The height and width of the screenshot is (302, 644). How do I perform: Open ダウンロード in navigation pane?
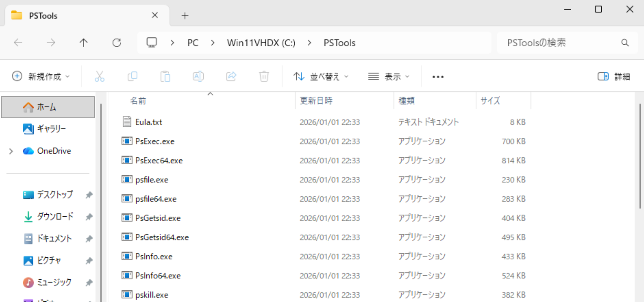click(48, 217)
